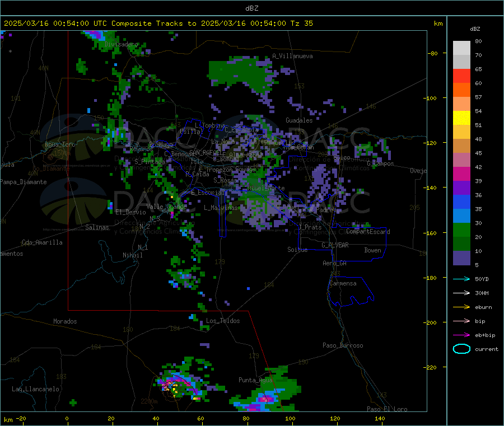504x426 pixels.
Task: Click the Soitue map label
Action: point(297,250)
